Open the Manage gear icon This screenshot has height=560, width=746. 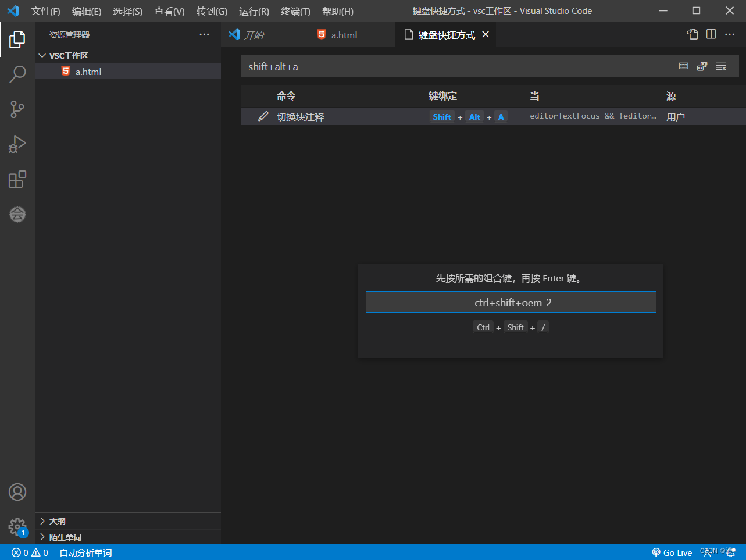point(17,527)
